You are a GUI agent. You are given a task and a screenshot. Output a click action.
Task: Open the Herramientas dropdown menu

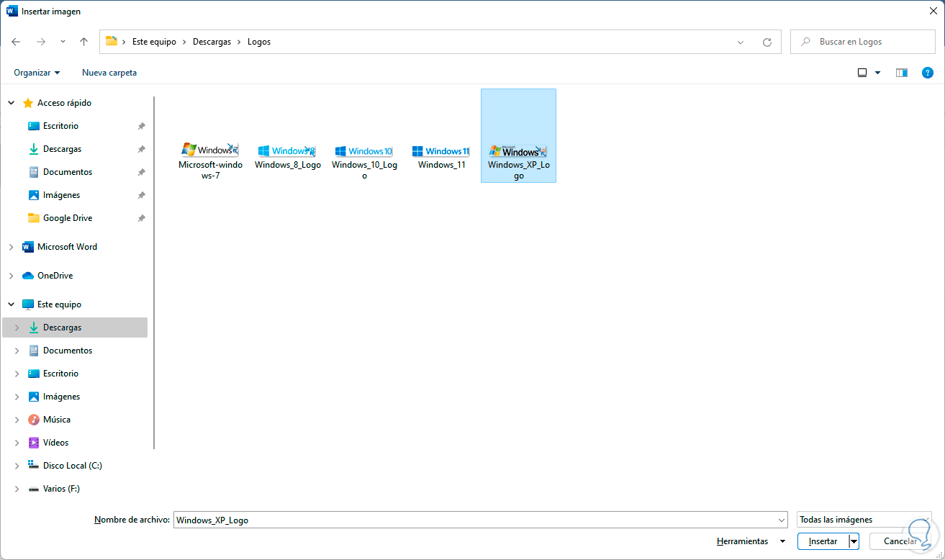tap(751, 541)
